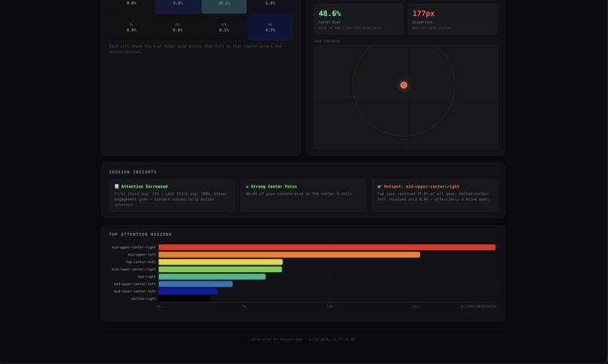Click the red mid-upper-center-right bar
608x364 pixels.
coord(327,247)
